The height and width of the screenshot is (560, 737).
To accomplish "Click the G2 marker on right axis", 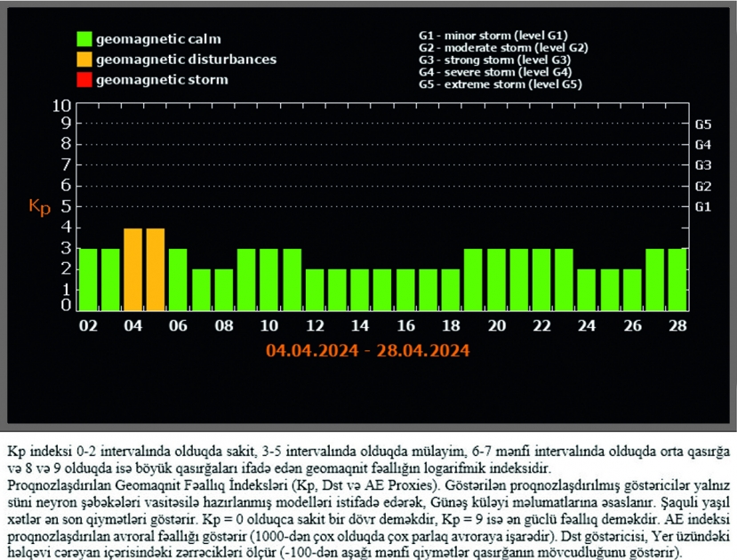I will tap(702, 187).
